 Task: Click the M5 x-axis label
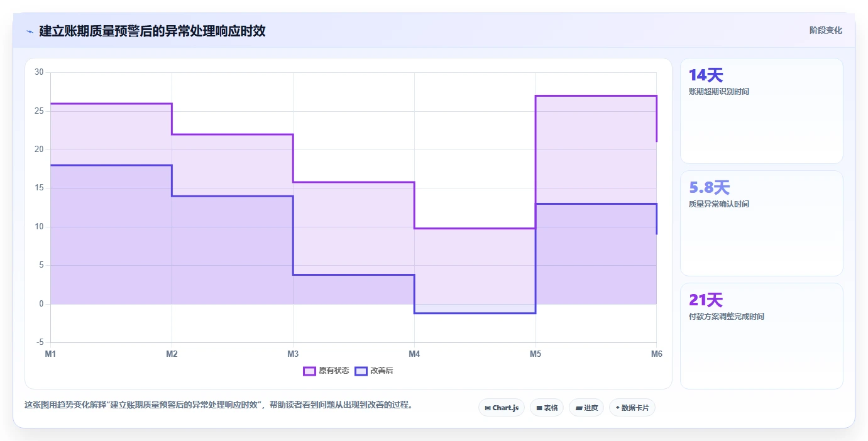point(536,354)
